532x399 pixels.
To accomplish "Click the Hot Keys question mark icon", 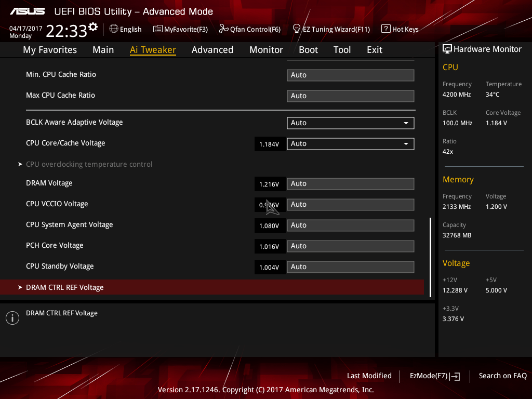I will [x=386, y=29].
